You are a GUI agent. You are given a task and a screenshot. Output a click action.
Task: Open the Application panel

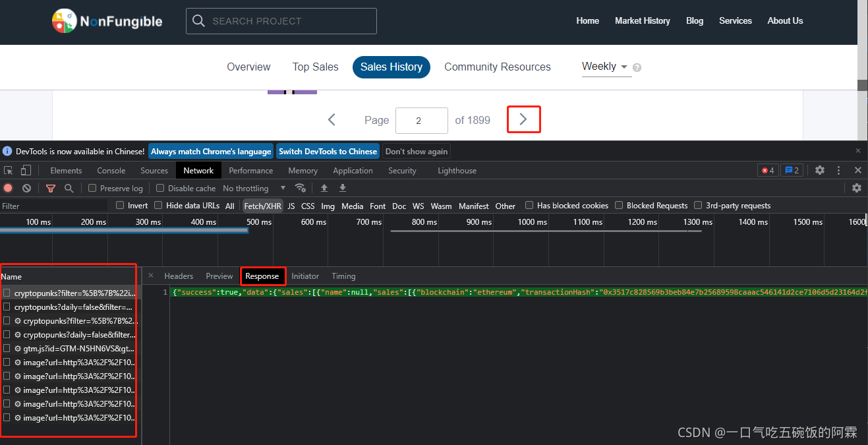[x=353, y=170]
